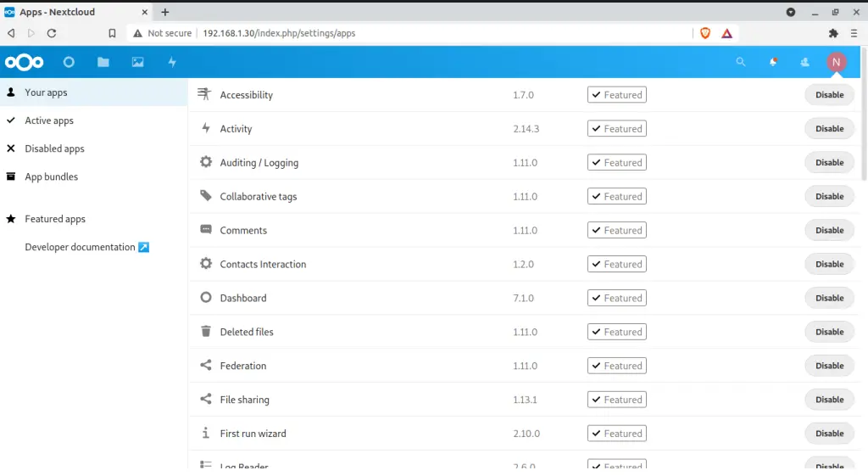The width and height of the screenshot is (868, 476).
Task: Click the Collaborative tags tag icon
Action: 206,196
